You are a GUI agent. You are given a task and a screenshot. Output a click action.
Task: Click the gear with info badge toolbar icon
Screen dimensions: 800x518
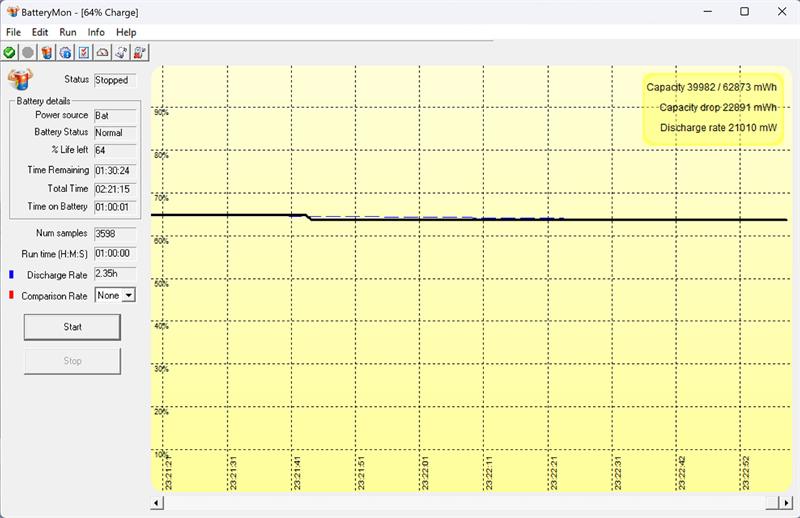pyautogui.click(x=65, y=53)
